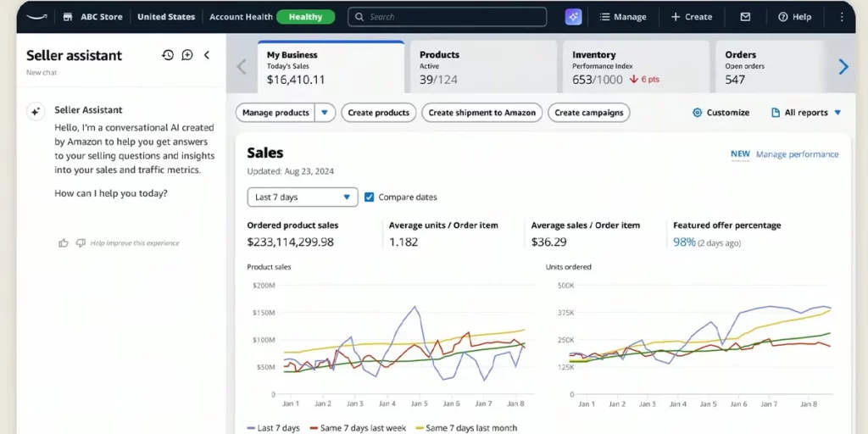868x434 pixels.
Task: Open the Last 7 days date dropdown
Action: tap(302, 198)
